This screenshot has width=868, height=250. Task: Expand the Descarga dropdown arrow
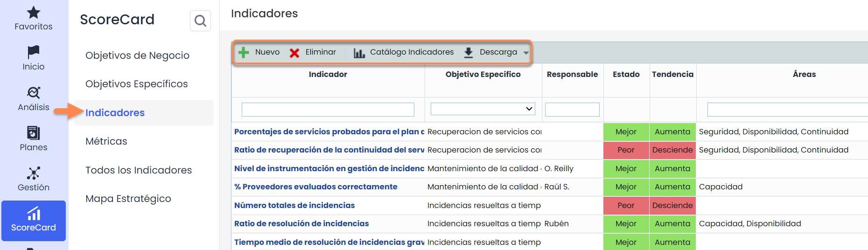point(526,53)
